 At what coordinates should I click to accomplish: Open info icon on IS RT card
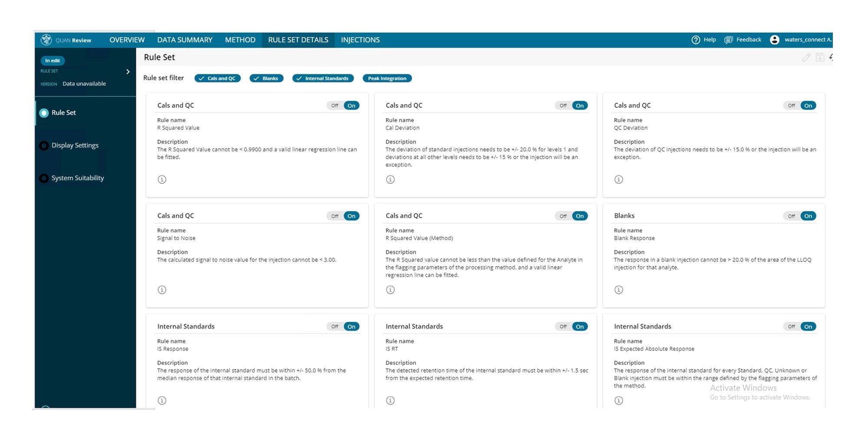pyautogui.click(x=391, y=400)
